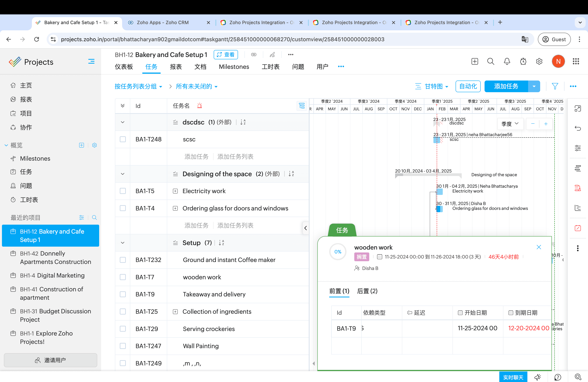588x382 pixels.
Task: Click the notifications bell icon
Action: pyautogui.click(x=507, y=61)
